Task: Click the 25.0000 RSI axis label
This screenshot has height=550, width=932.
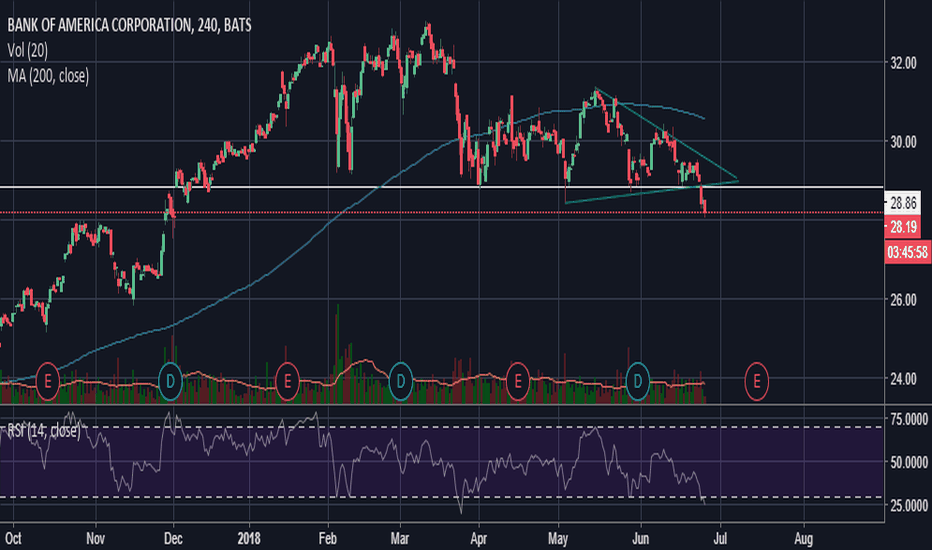Action: (x=909, y=505)
